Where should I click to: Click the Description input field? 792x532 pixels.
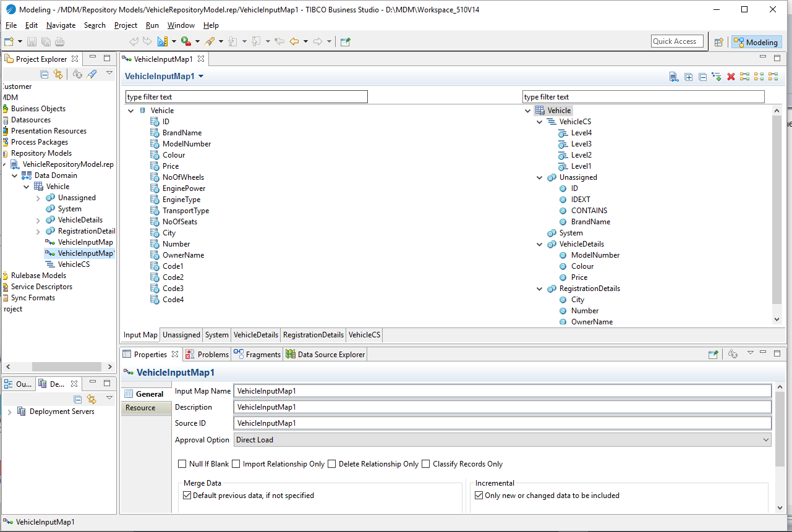coord(502,407)
